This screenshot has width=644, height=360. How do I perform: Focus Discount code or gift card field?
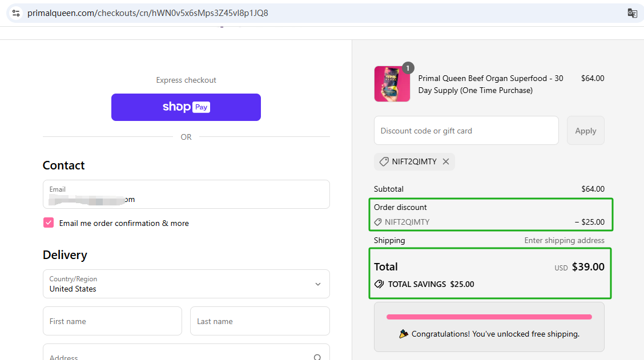[466, 131]
